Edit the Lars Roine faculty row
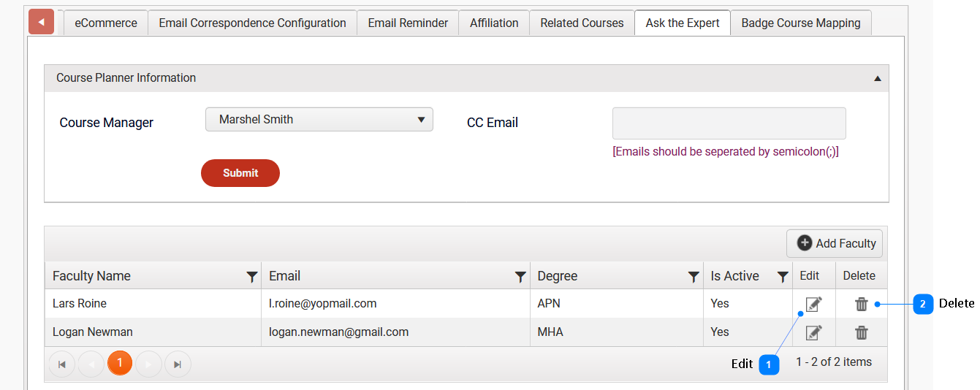Viewport: 980px width, 390px height. [x=813, y=305]
